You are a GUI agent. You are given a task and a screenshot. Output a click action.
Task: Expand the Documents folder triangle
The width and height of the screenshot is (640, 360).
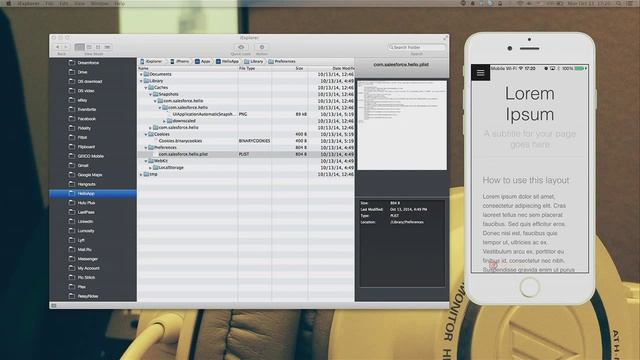(x=141, y=74)
